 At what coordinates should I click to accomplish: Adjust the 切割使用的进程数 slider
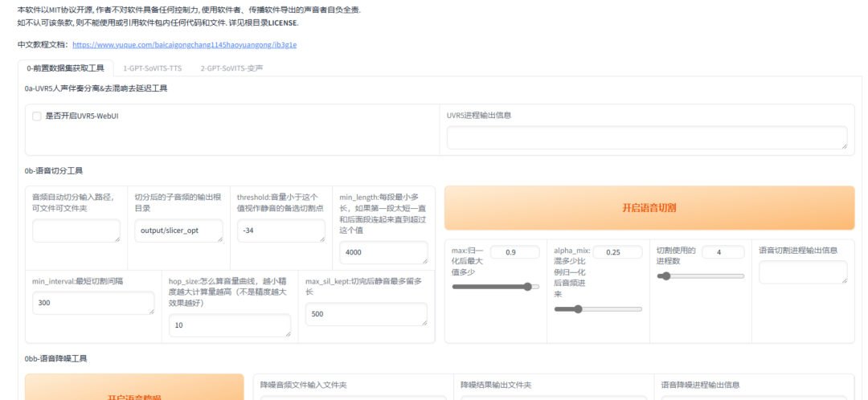(700, 276)
